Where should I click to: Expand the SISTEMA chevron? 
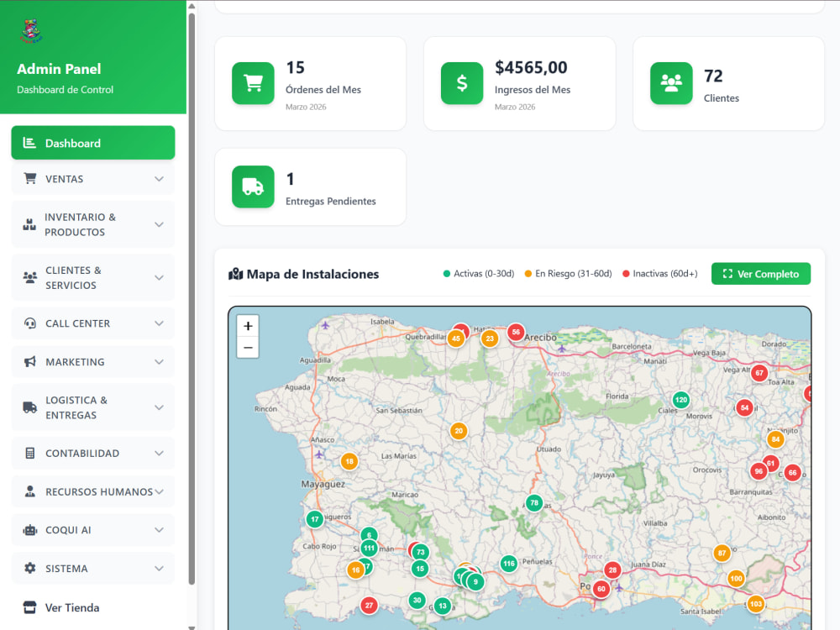tap(159, 569)
